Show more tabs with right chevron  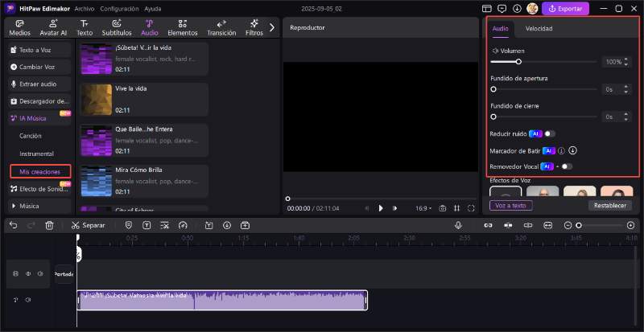[271, 27]
